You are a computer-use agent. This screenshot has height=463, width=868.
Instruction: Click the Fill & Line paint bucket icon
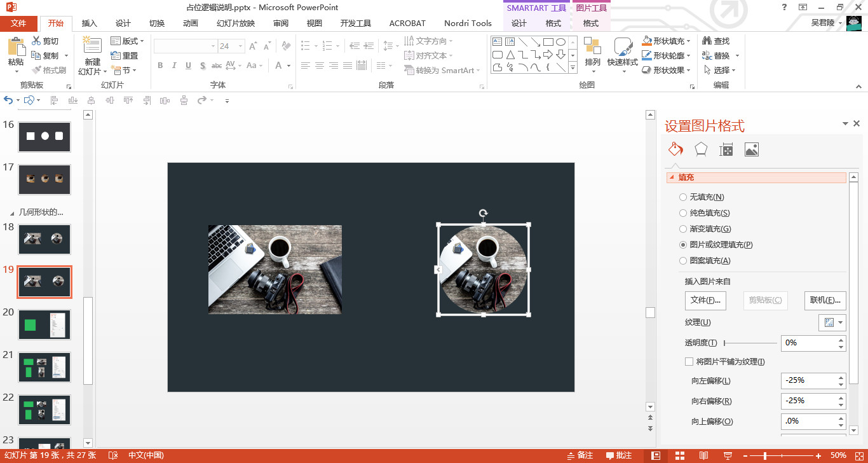[675, 149]
